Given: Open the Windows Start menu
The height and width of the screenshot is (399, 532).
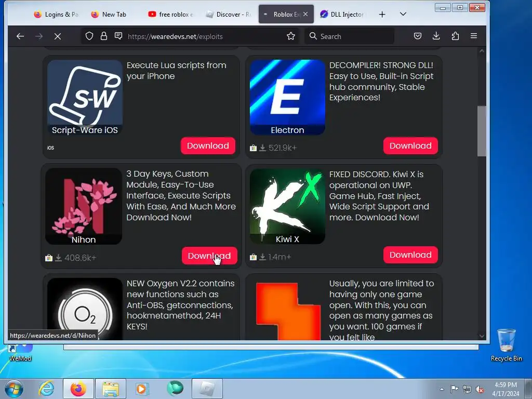Looking at the screenshot, I should [x=14, y=389].
